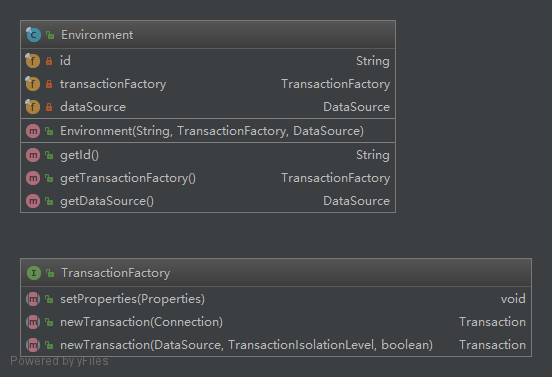Click the TransactionFactory header title
This screenshot has width=552, height=377.
click(x=115, y=273)
